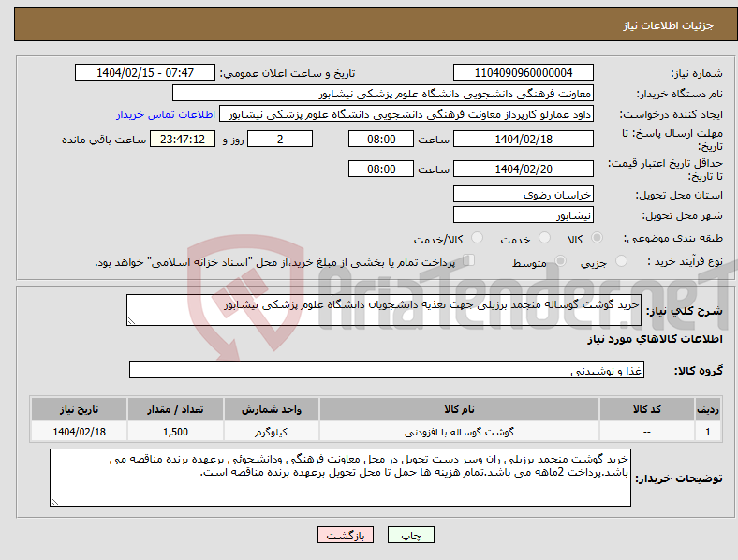
Task: Click the گروه کالا field غذا و نوشیدنی
Action: (387, 370)
